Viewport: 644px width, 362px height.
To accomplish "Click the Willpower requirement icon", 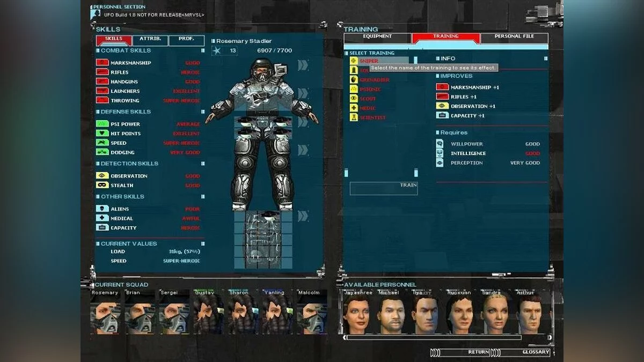I will [440, 144].
